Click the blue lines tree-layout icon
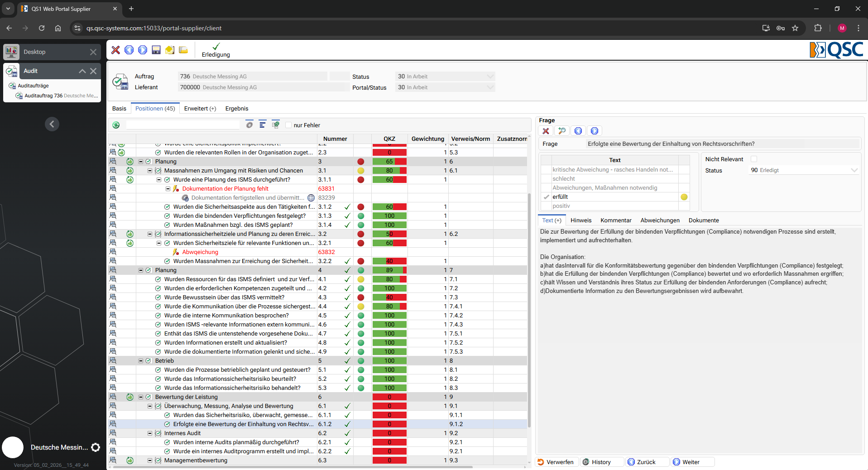This screenshot has height=470, width=868. (263, 125)
